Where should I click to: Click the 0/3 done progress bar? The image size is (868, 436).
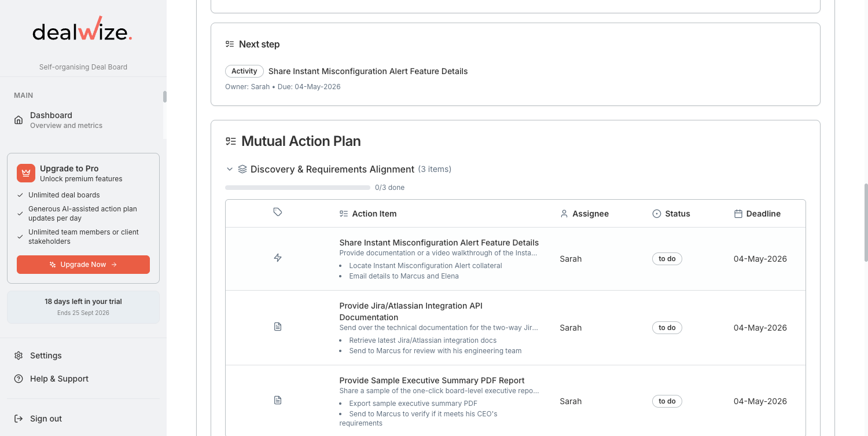297,188
